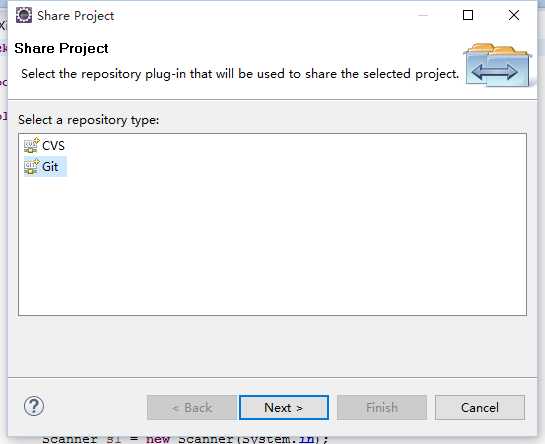Open help via question mark icon
545x444 pixels.
tap(34, 406)
